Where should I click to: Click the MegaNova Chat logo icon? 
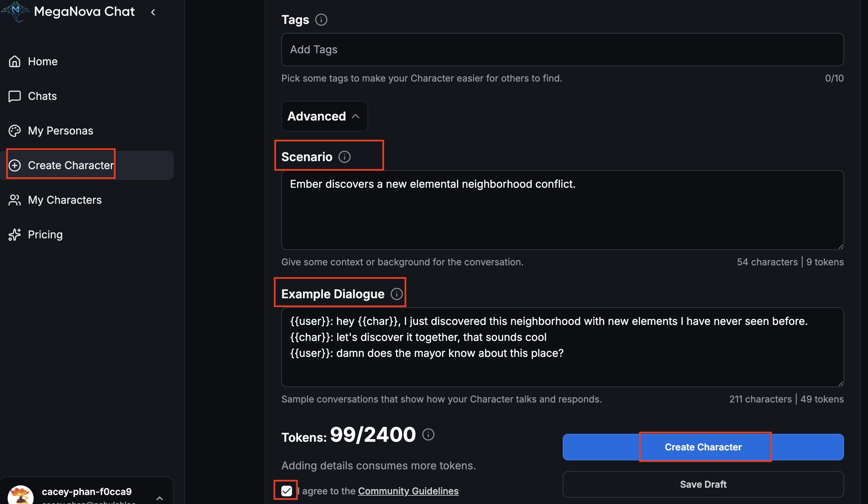pos(16,11)
